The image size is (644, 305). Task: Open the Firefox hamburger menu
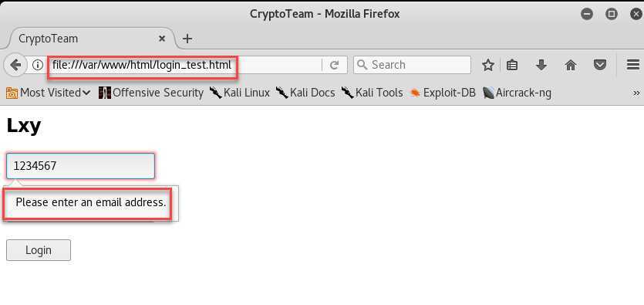pos(633,65)
